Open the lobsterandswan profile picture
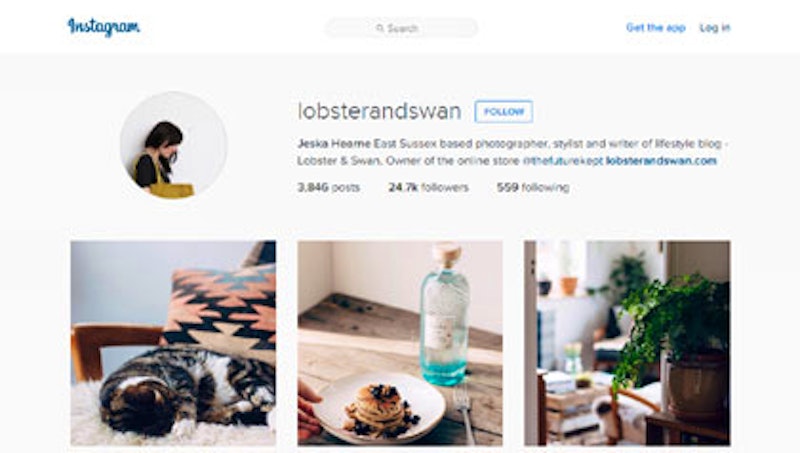 point(173,145)
